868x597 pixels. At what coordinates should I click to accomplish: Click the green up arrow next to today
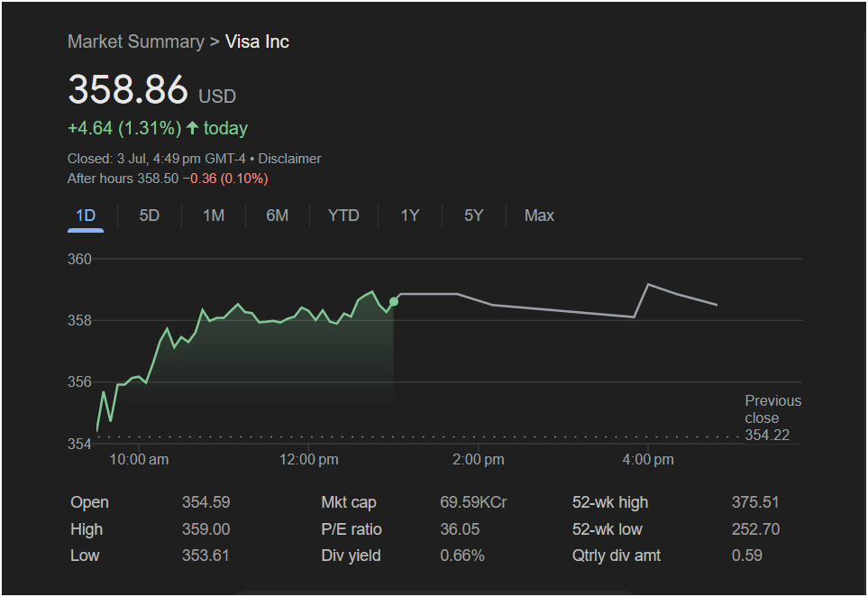[193, 128]
